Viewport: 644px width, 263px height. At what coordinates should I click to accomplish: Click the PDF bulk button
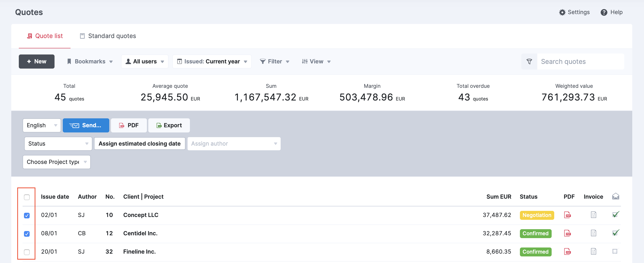pyautogui.click(x=129, y=125)
